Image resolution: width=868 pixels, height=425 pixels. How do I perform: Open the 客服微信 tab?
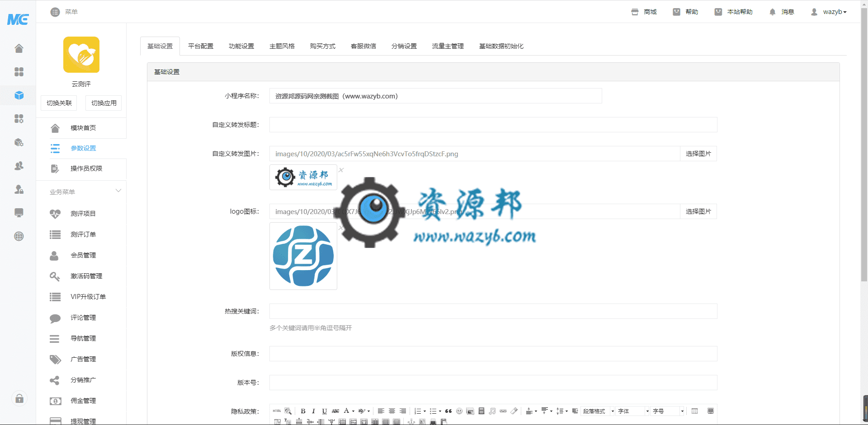click(x=363, y=46)
